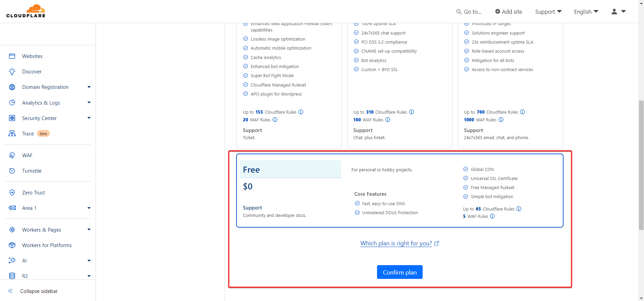This screenshot has width=644, height=301.
Task: Click the Turnstile icon
Action: pos(12,171)
